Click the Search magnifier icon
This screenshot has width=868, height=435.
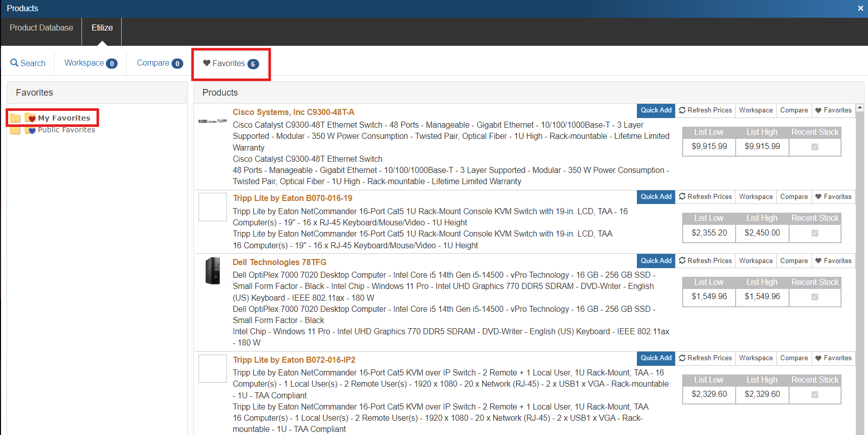pyautogui.click(x=14, y=63)
